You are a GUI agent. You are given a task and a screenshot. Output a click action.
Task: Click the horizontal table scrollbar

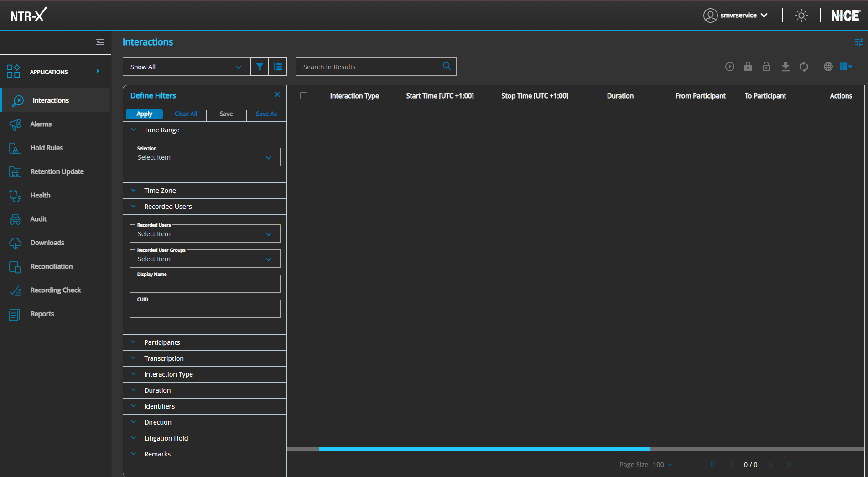pyautogui.click(x=484, y=449)
